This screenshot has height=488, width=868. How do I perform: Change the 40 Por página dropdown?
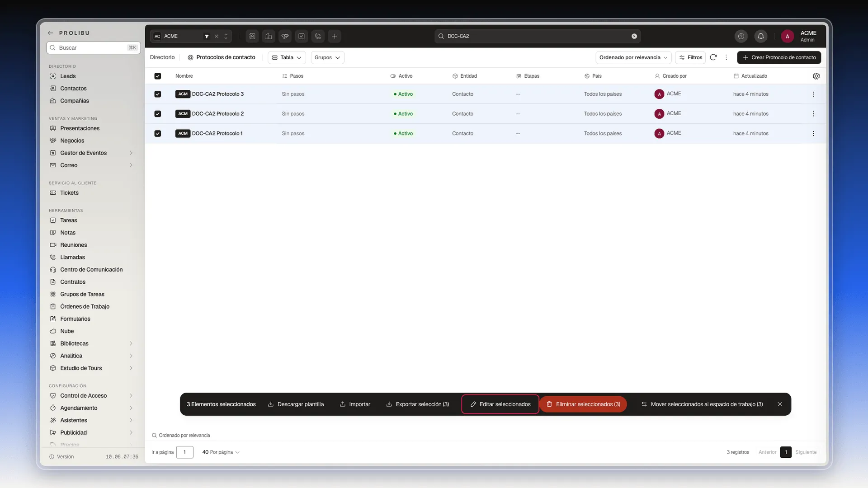tap(221, 452)
